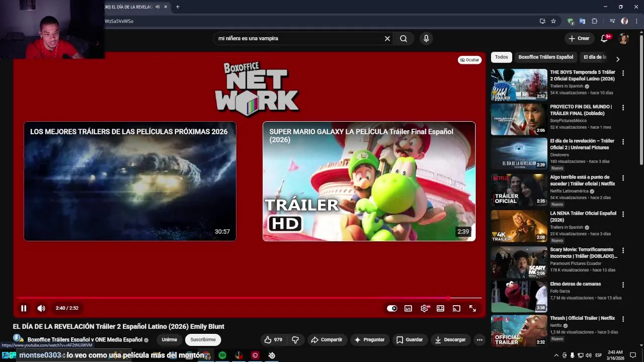The image size is (644, 362).
Task: Bookmark the page with the star icon
Action: point(553,21)
